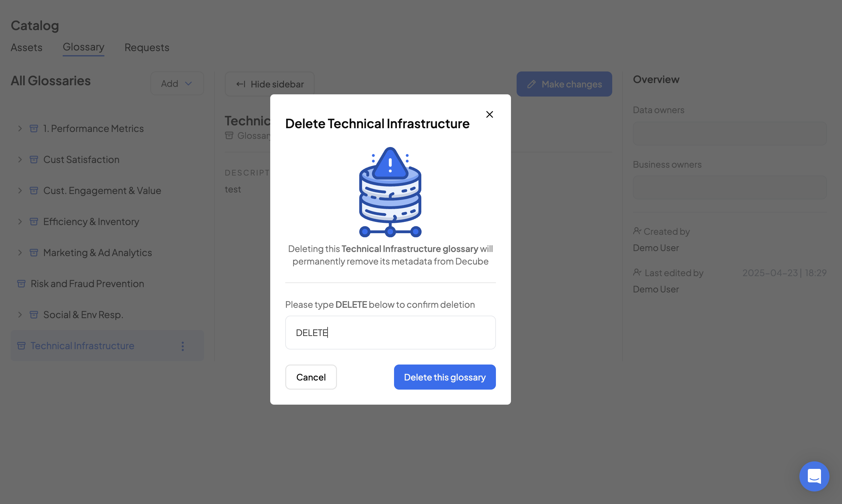Switch to the Requests tab
The height and width of the screenshot is (504, 842).
tap(147, 48)
